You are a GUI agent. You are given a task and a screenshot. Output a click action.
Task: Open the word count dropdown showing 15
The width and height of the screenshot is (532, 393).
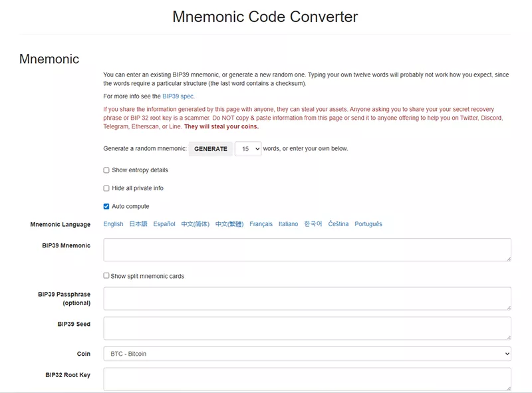click(x=248, y=149)
